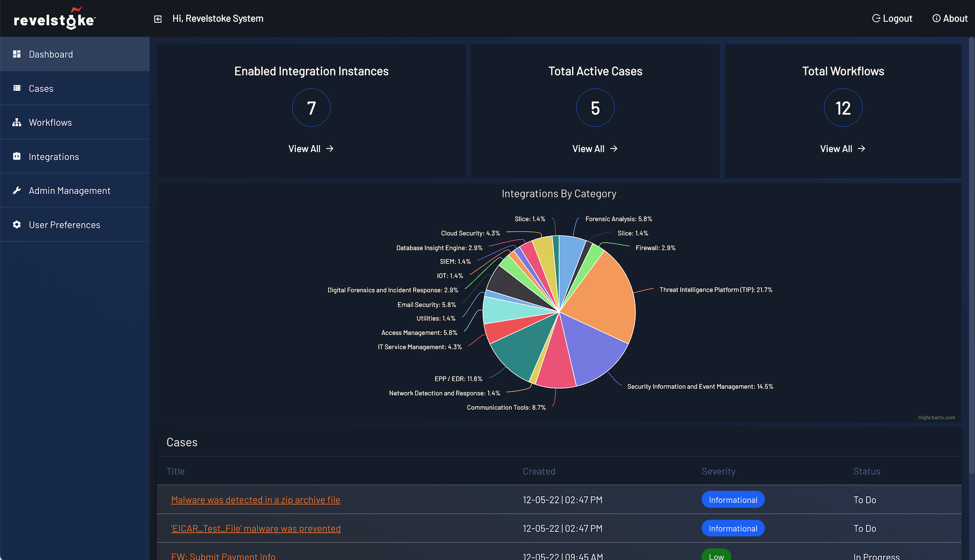The height and width of the screenshot is (560, 975).
Task: Click the Admin Management wrench icon
Action: (x=17, y=190)
